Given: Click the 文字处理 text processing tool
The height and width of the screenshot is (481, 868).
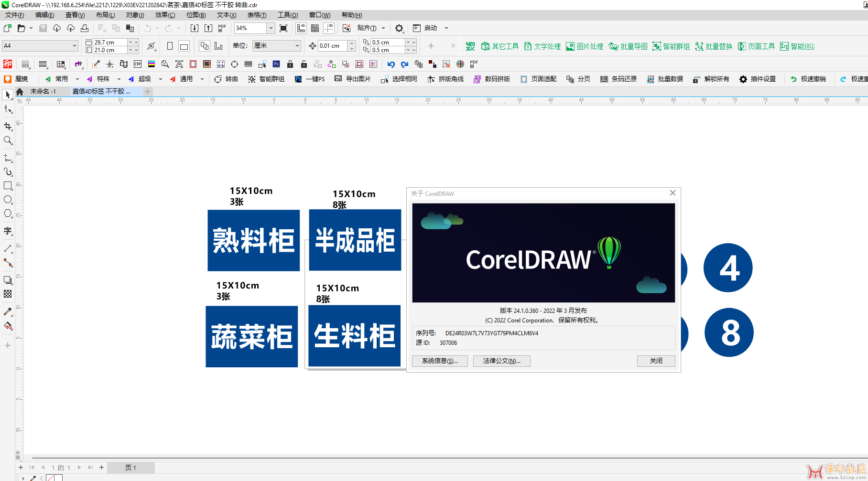Looking at the screenshot, I should click(542, 46).
